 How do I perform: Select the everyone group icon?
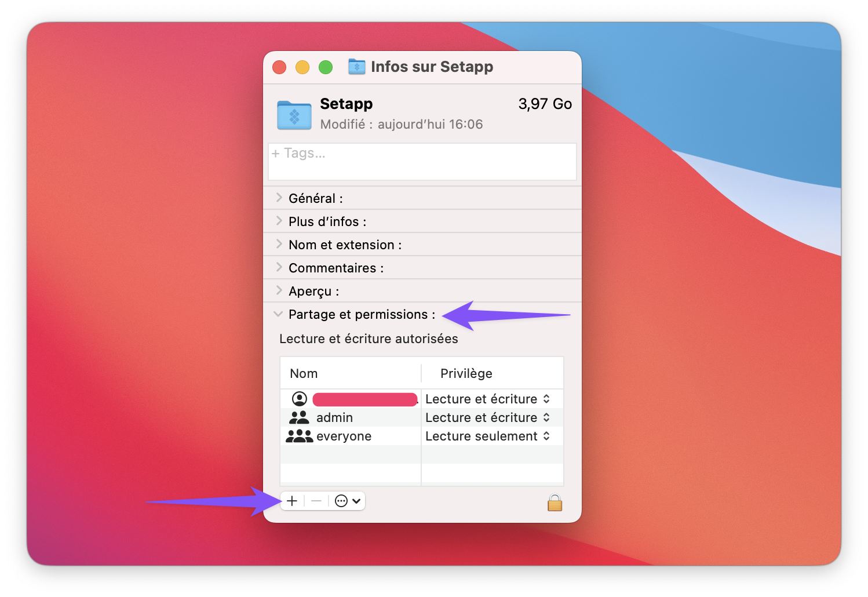click(299, 436)
